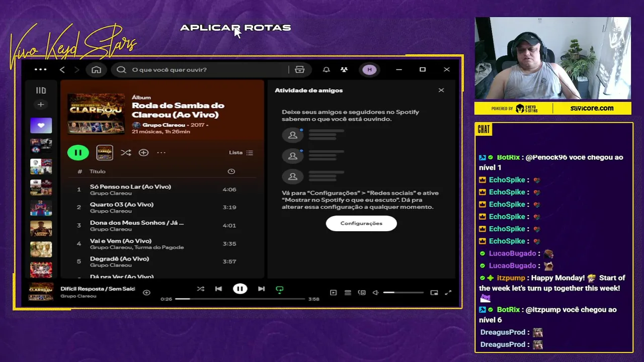The width and height of the screenshot is (644, 362).
Task: Open the now-playing cover art in the bottom bar
Action: [41, 292]
